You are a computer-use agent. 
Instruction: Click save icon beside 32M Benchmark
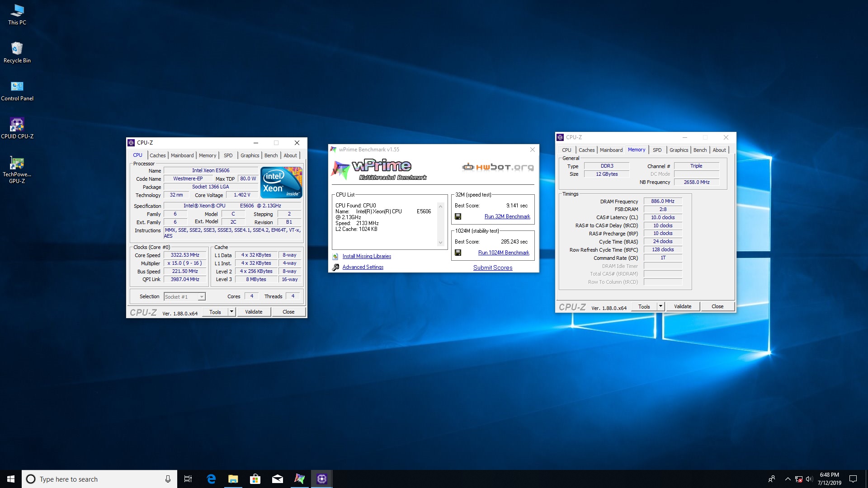[x=458, y=216]
